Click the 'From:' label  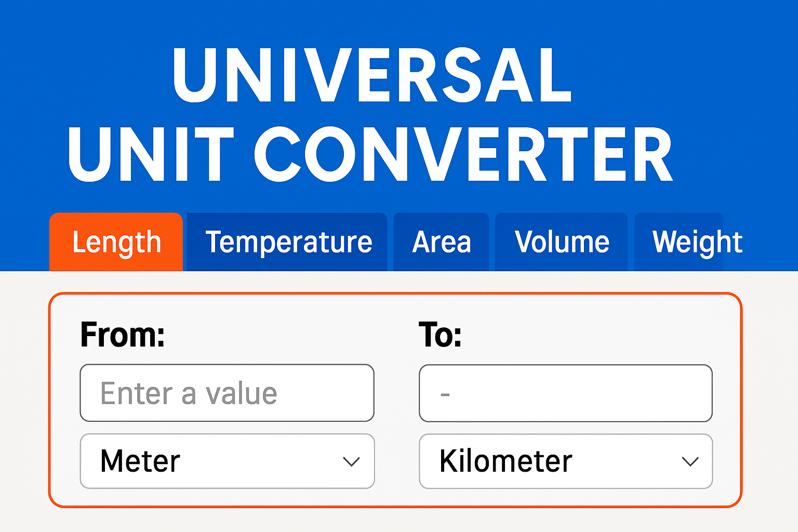click(x=123, y=335)
